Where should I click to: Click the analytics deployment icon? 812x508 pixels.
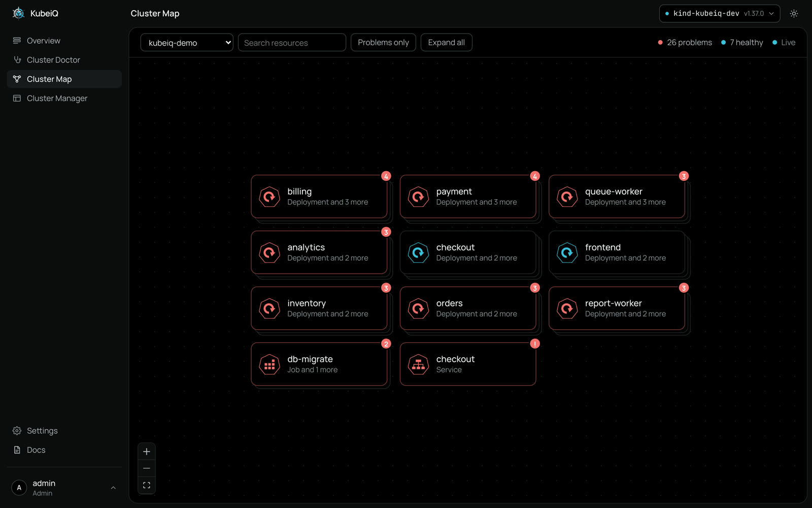(x=269, y=252)
